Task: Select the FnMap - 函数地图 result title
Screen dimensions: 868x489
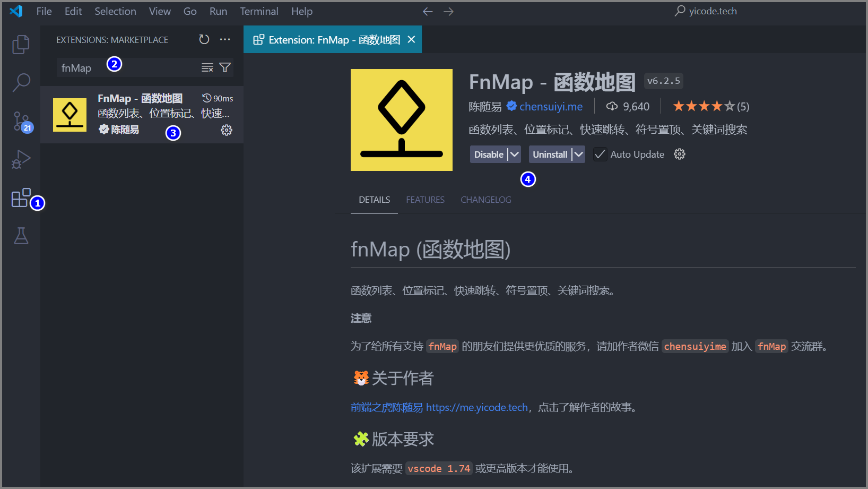Action: 140,98
